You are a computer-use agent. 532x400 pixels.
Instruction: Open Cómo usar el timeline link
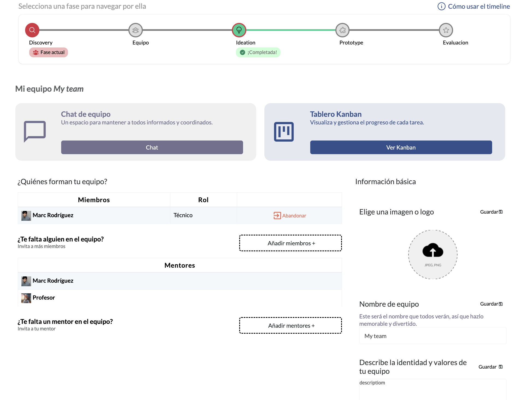pos(479,6)
